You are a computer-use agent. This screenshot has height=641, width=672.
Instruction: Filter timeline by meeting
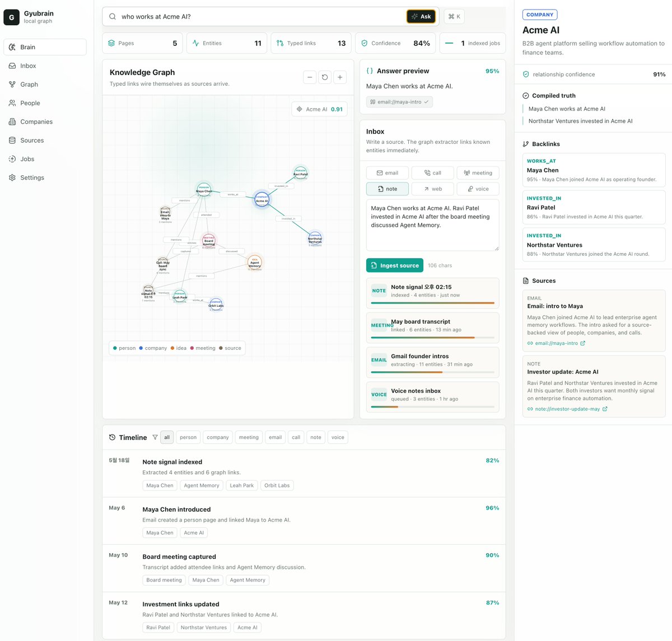click(249, 437)
